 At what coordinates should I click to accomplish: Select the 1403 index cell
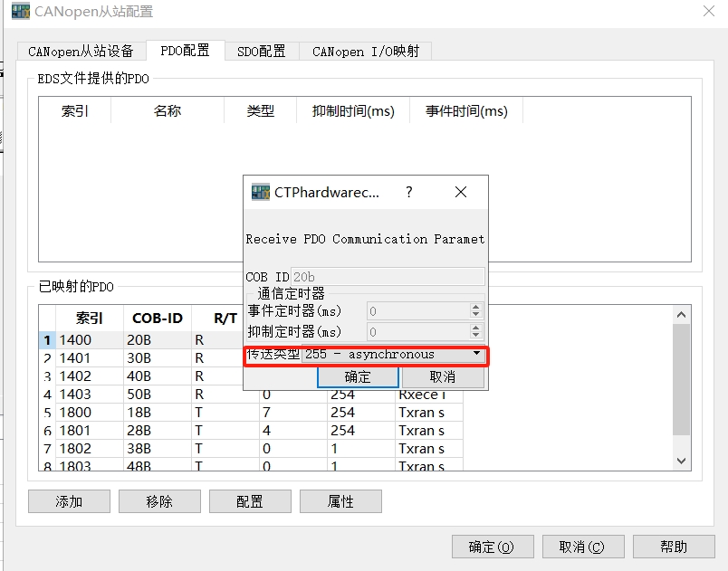90,395
